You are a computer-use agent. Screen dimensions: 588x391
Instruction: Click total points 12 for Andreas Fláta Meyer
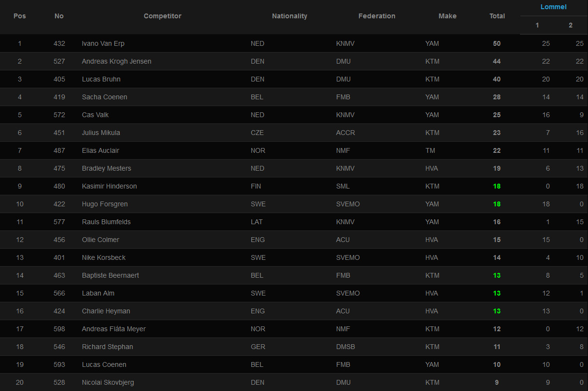497,329
